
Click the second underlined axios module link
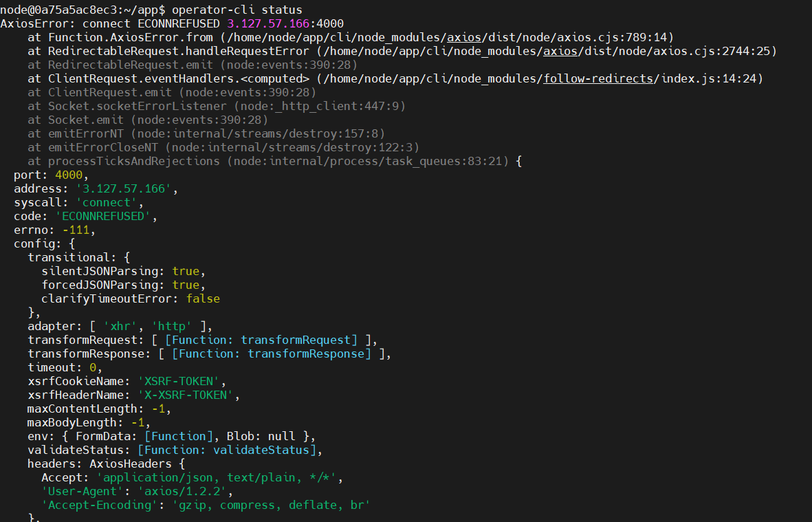[x=560, y=51]
